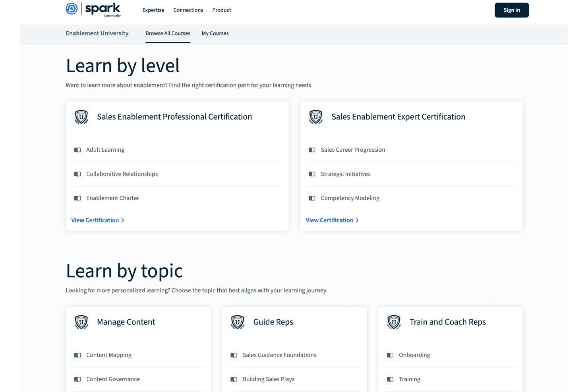The width and height of the screenshot is (588, 392).
Task: Open the Sales Career Progression course
Action: coord(353,150)
